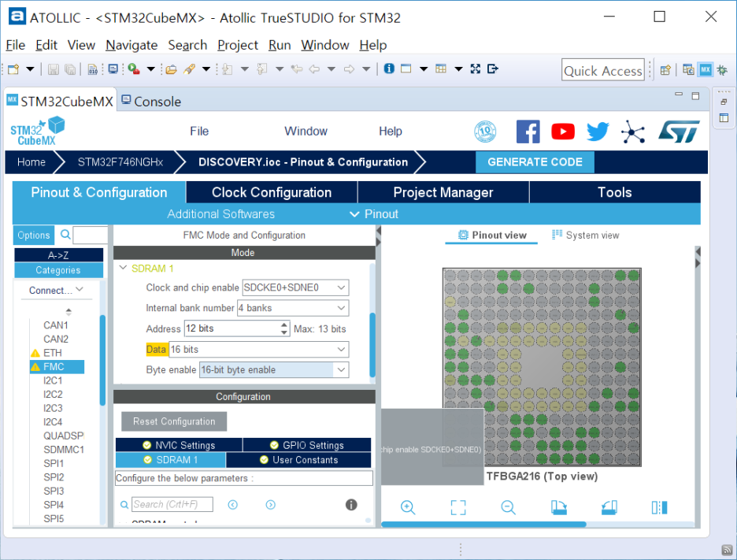Image resolution: width=737 pixels, height=560 pixels.
Task: Click the exit arrow toolbar icon
Action: pyautogui.click(x=492, y=69)
